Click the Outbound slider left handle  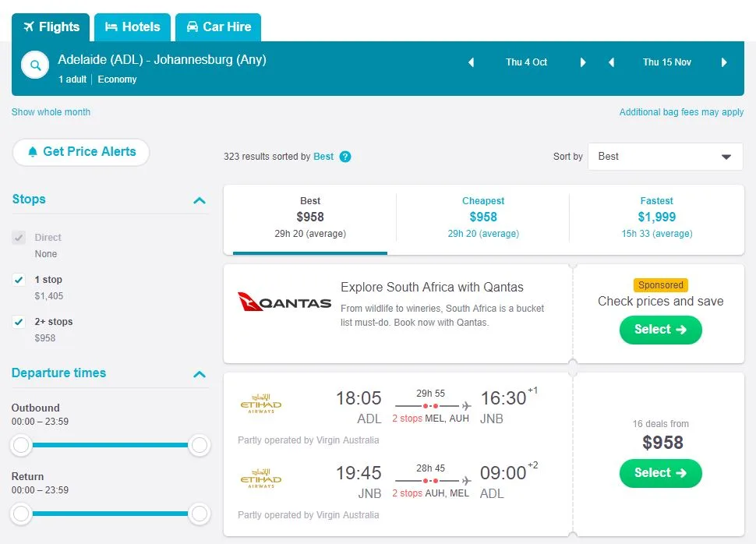22,445
